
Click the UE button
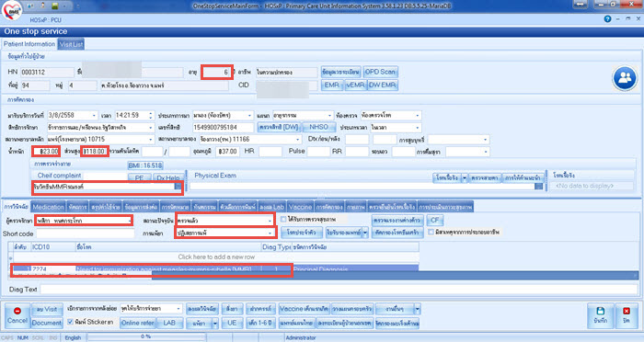click(x=232, y=323)
